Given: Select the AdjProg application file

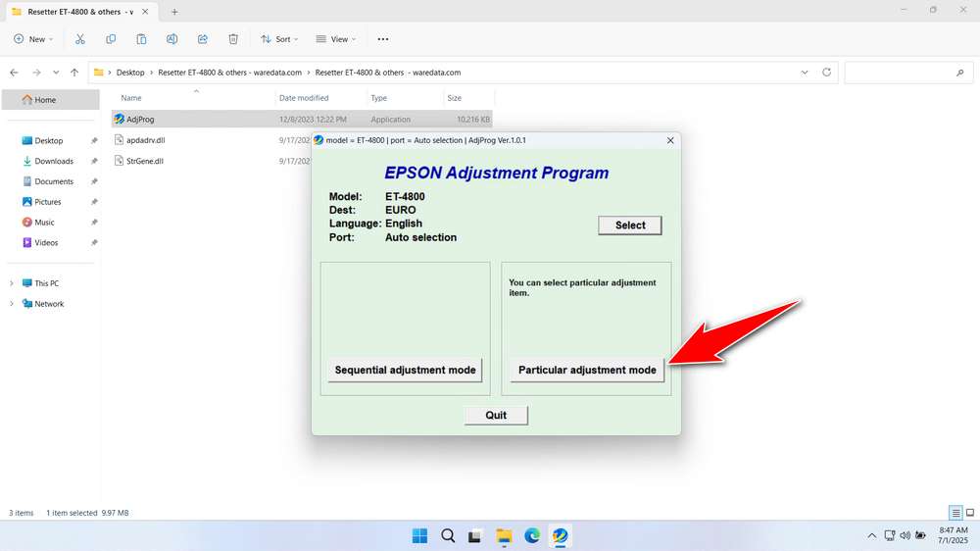Looking at the screenshot, I should pos(302,119).
